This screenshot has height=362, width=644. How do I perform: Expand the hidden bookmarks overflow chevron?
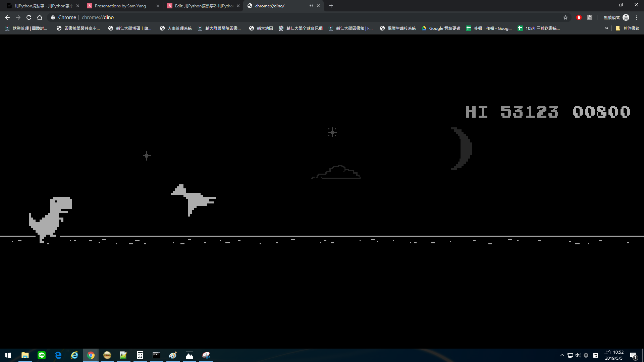click(606, 28)
